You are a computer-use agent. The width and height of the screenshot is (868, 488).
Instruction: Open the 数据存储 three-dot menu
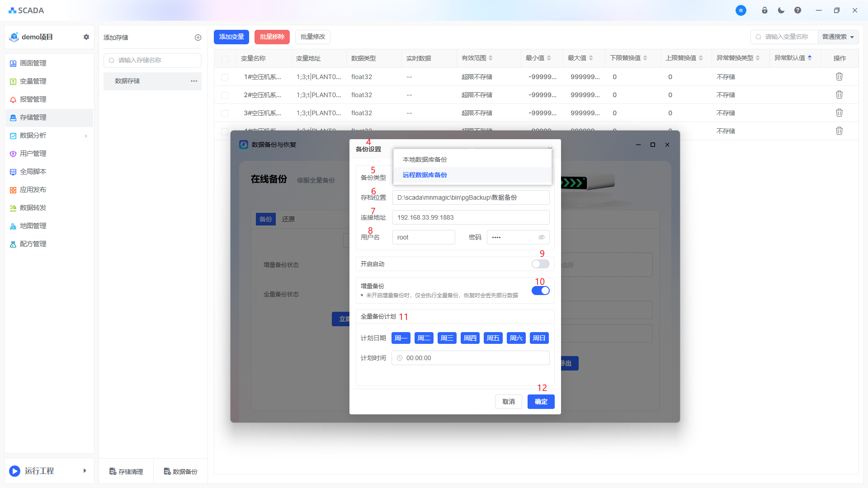(193, 81)
